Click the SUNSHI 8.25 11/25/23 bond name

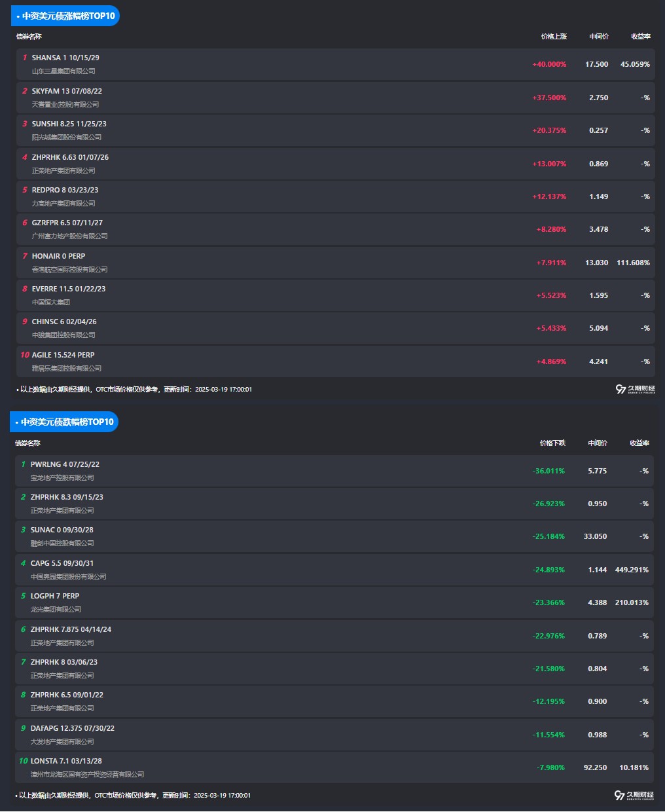[69, 124]
